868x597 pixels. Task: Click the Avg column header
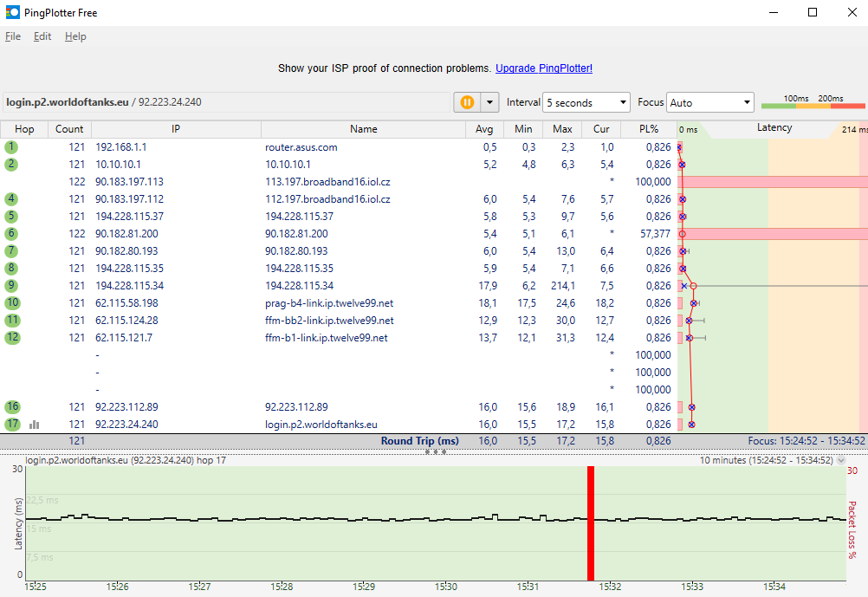click(x=484, y=129)
